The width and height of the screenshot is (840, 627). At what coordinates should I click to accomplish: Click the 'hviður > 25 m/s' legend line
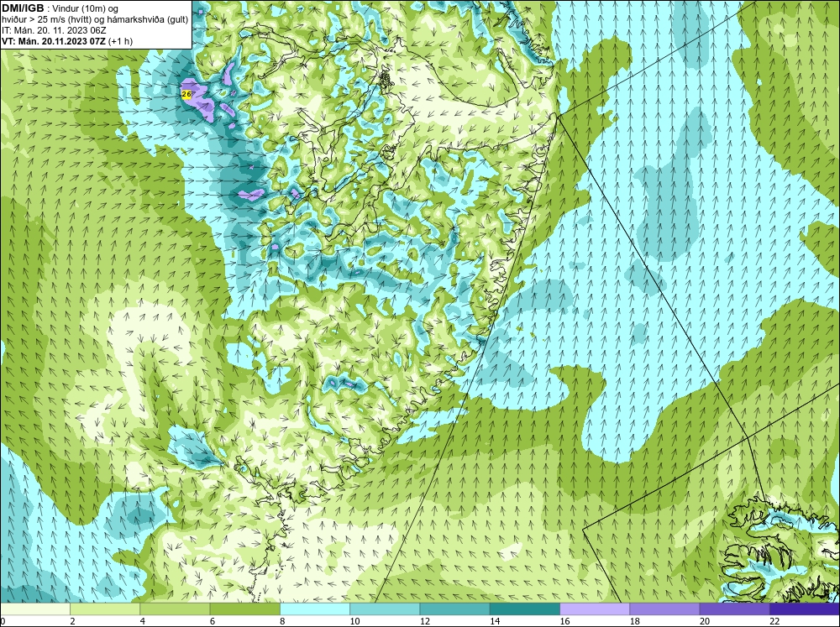click(x=95, y=20)
